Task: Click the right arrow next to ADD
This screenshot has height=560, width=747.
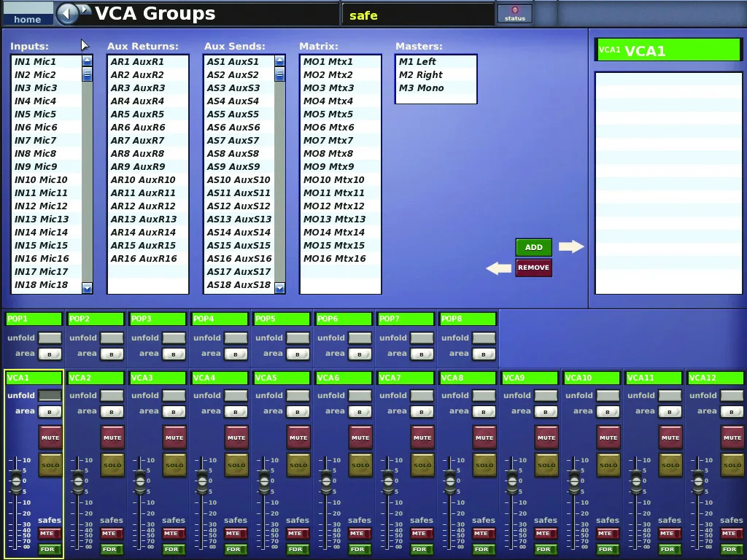Action: tap(571, 246)
